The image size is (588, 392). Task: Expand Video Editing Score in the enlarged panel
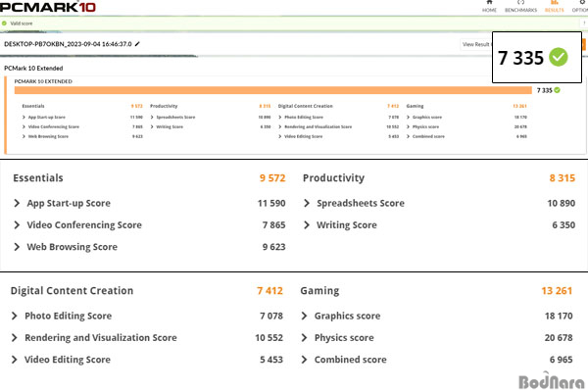tap(15, 360)
